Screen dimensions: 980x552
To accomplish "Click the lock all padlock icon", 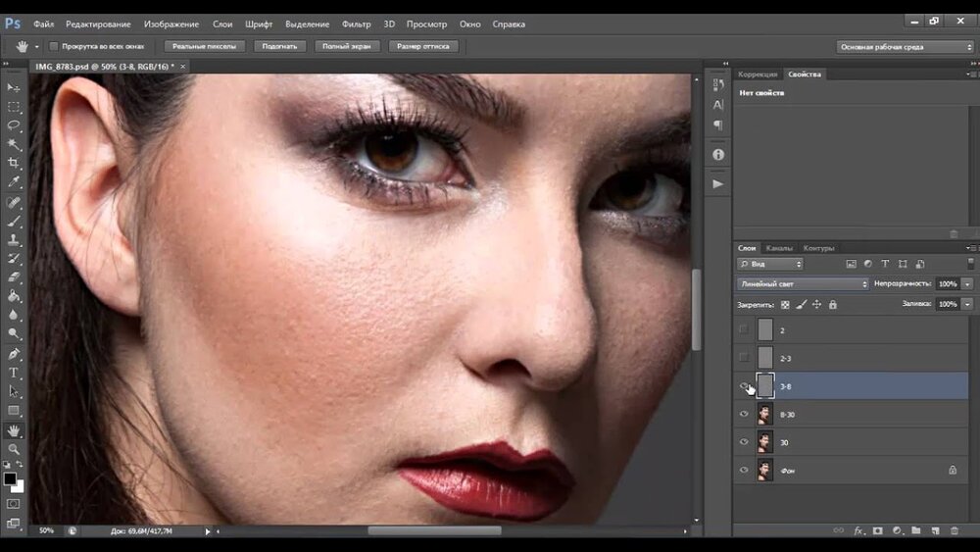I will [x=832, y=305].
